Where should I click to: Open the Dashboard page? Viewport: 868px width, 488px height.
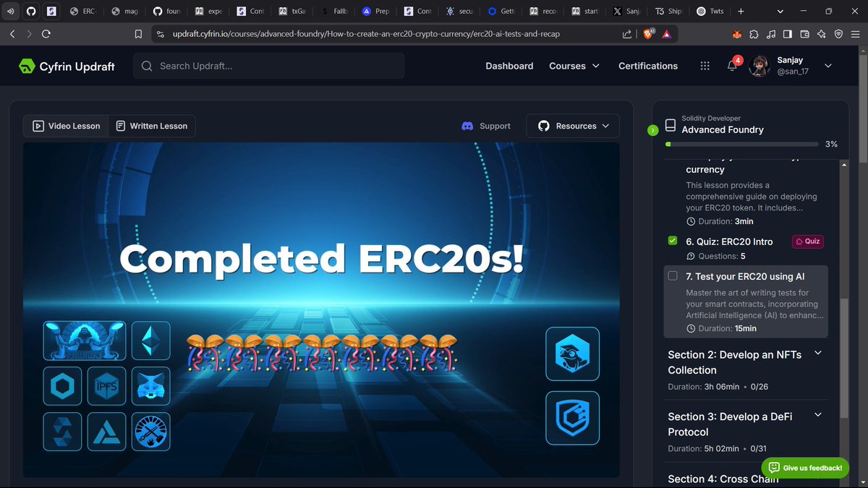[509, 65]
